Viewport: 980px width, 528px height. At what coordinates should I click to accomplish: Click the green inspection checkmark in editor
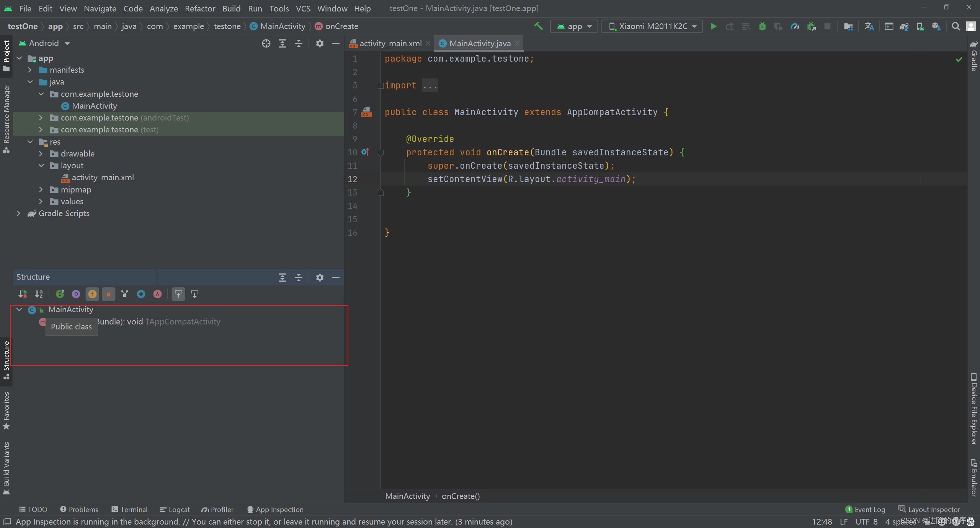tap(959, 59)
